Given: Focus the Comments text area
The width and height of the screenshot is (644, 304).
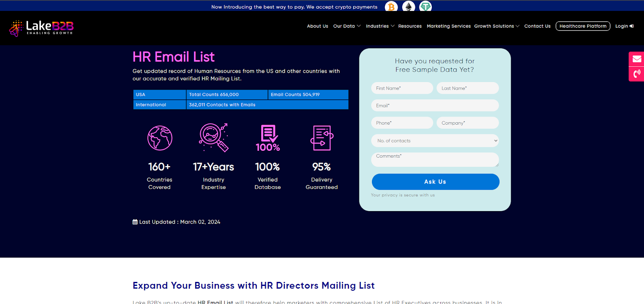Looking at the screenshot, I should 435,160.
